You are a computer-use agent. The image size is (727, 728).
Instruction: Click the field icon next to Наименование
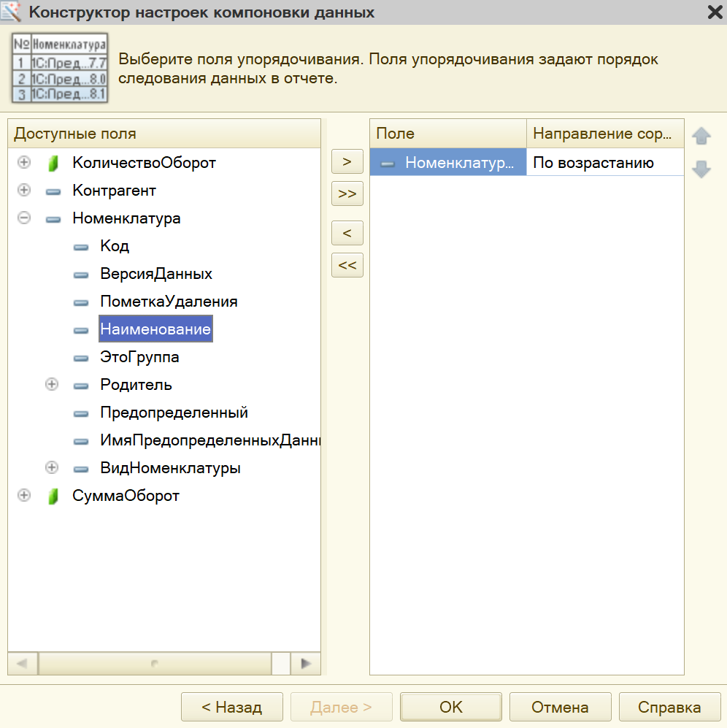point(81,330)
